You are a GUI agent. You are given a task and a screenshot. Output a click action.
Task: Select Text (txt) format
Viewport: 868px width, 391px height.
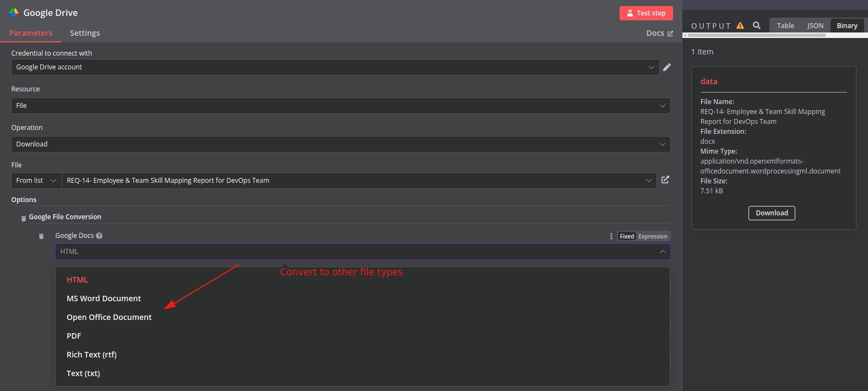pos(362,373)
